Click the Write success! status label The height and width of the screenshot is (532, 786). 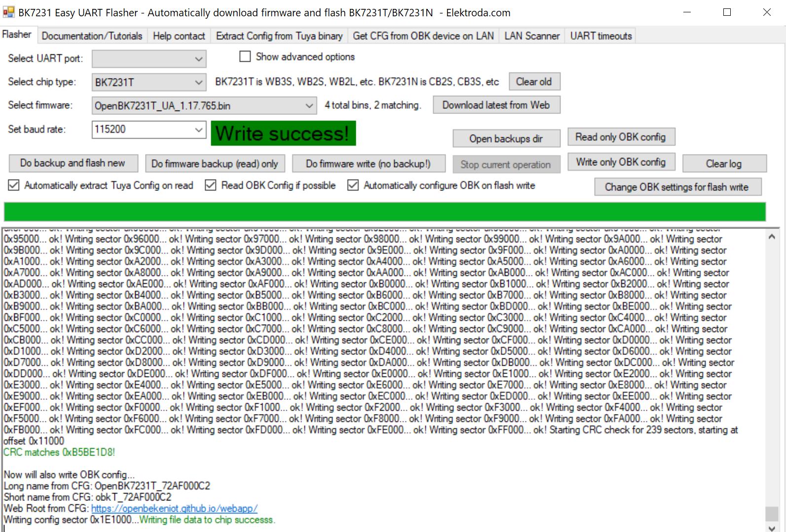[x=283, y=133]
